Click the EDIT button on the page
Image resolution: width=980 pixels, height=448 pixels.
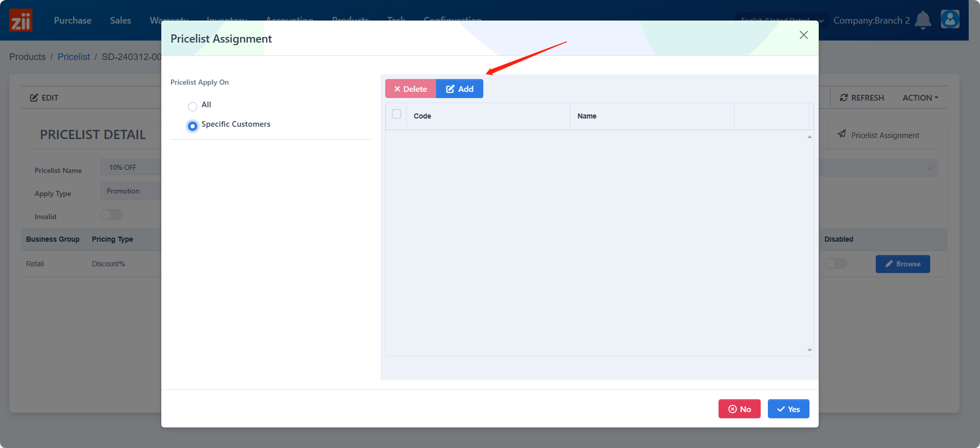[x=44, y=98]
